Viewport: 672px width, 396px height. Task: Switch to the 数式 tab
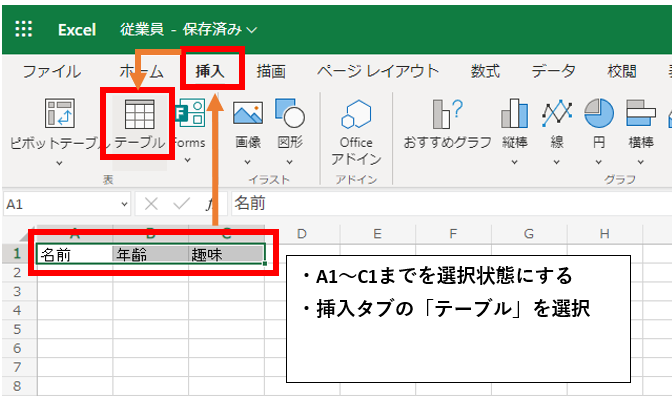[x=485, y=71]
